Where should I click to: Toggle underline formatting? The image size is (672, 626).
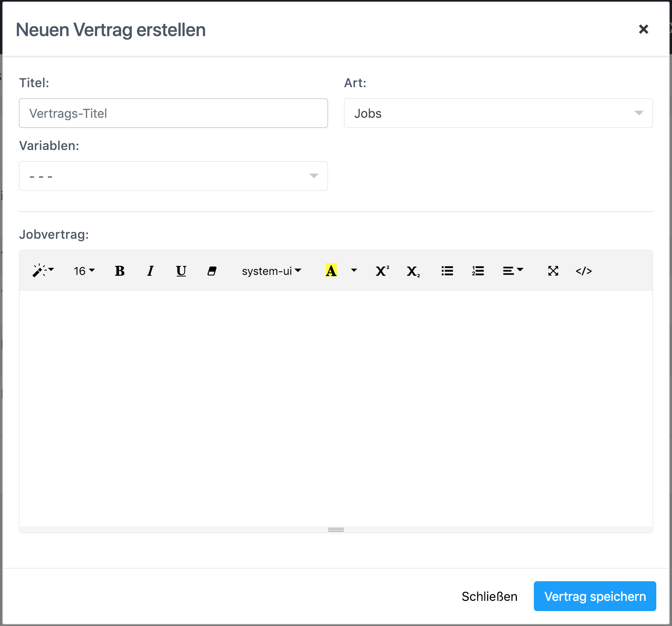pyautogui.click(x=181, y=271)
